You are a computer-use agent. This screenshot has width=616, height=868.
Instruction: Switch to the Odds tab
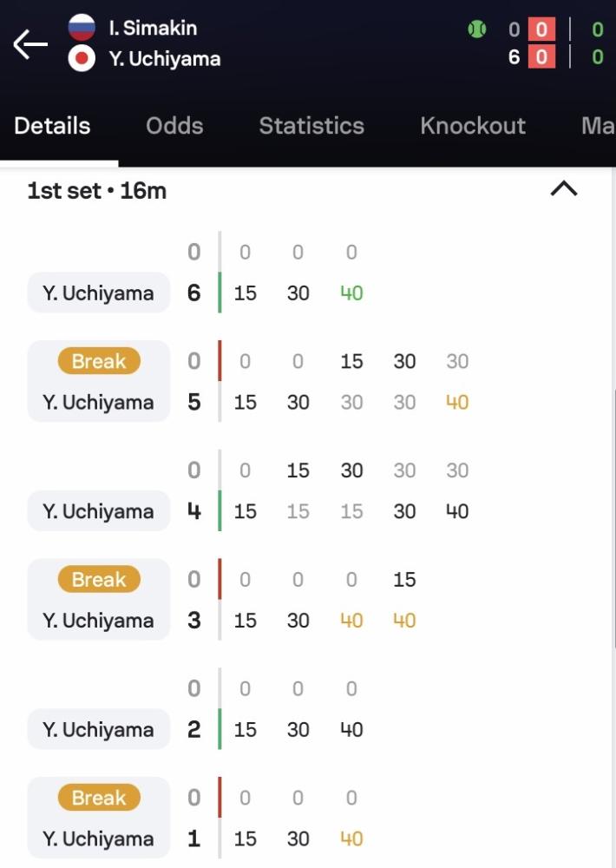tap(174, 126)
